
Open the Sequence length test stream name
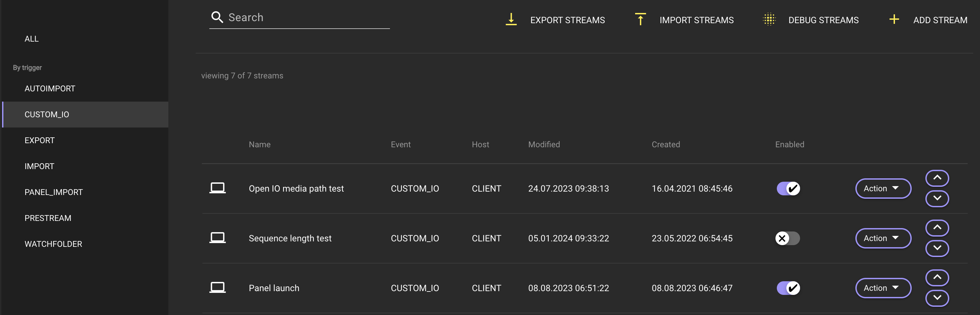coord(290,238)
